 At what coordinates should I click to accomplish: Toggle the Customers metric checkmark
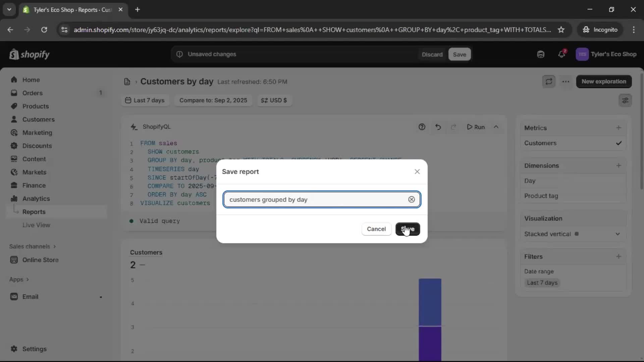click(x=619, y=143)
